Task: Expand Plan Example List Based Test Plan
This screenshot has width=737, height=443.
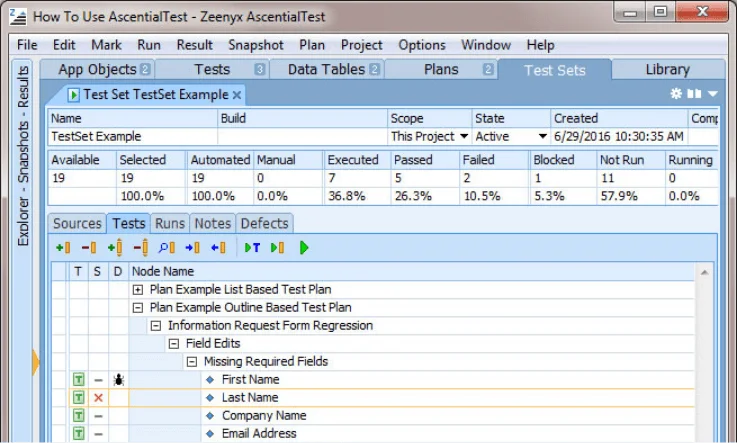Action: point(138,290)
